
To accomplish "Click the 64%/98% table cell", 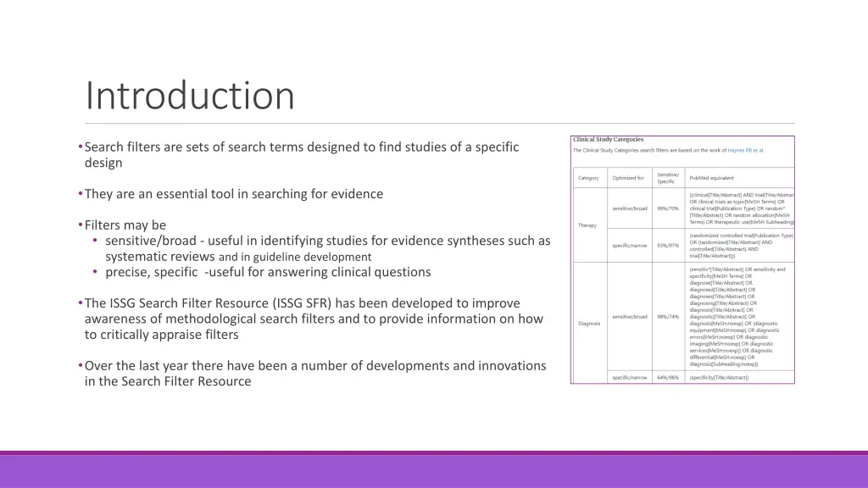I will click(x=668, y=378).
